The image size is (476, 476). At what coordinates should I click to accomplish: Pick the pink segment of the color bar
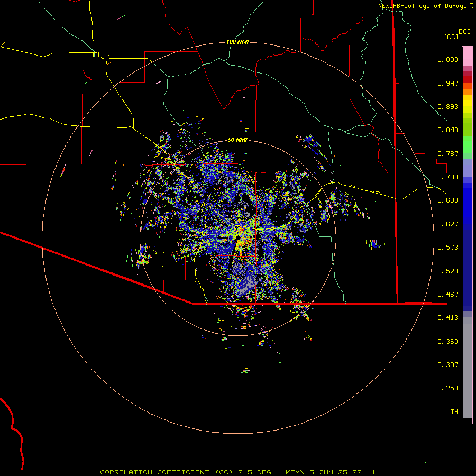pos(467,56)
